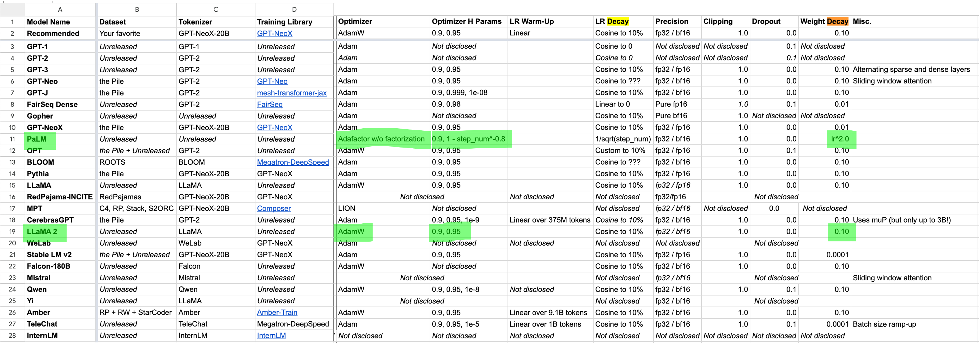
Task: Select the Pure fp16 precision cell
Action: tap(677, 104)
